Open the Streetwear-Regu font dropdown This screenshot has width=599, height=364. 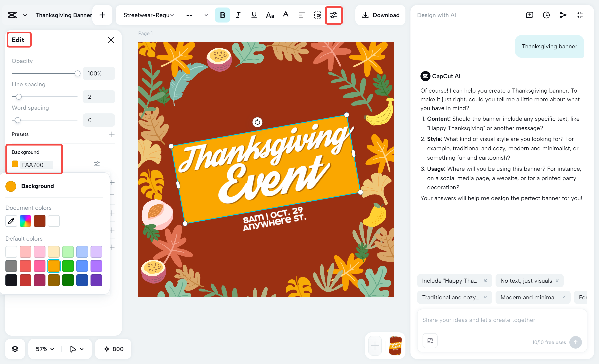(148, 15)
